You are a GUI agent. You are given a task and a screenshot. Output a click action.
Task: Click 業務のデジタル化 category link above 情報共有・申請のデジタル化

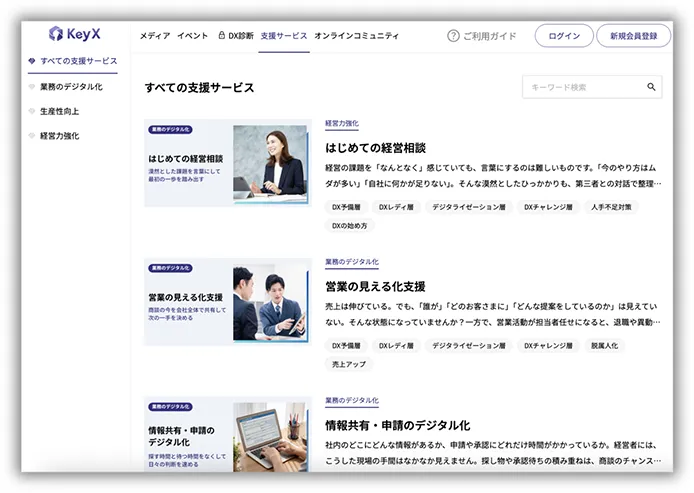(352, 401)
